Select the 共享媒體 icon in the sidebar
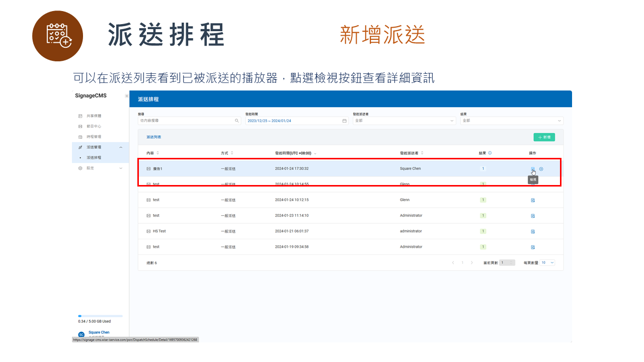 80,116
